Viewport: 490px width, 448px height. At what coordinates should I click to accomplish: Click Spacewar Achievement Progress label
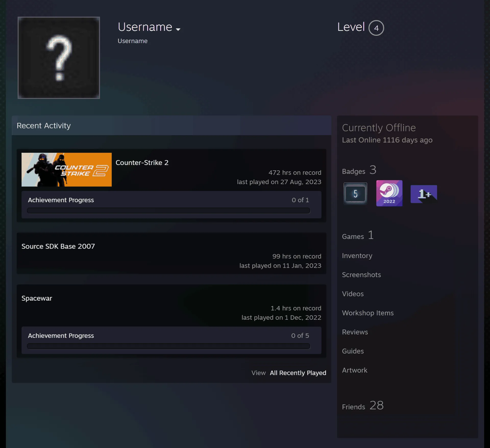click(61, 336)
